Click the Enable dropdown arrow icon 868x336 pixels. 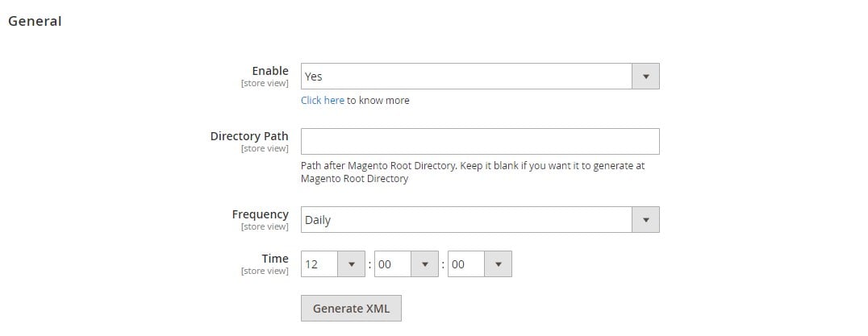click(645, 77)
